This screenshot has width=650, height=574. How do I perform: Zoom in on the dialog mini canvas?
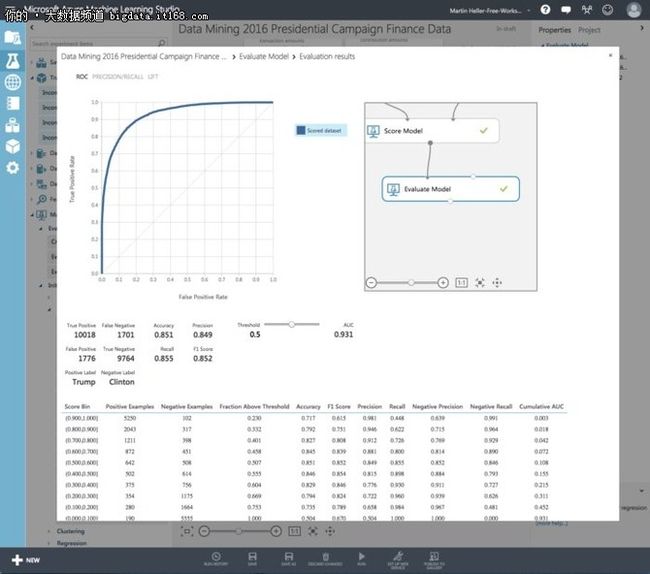443,283
